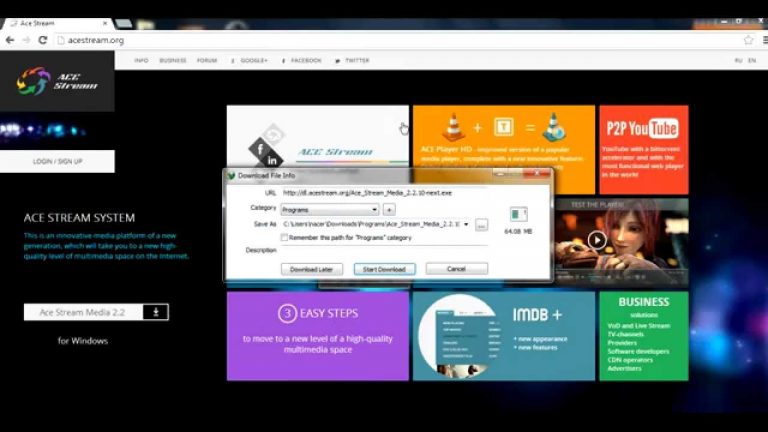Open the INFO menu item

[141, 60]
